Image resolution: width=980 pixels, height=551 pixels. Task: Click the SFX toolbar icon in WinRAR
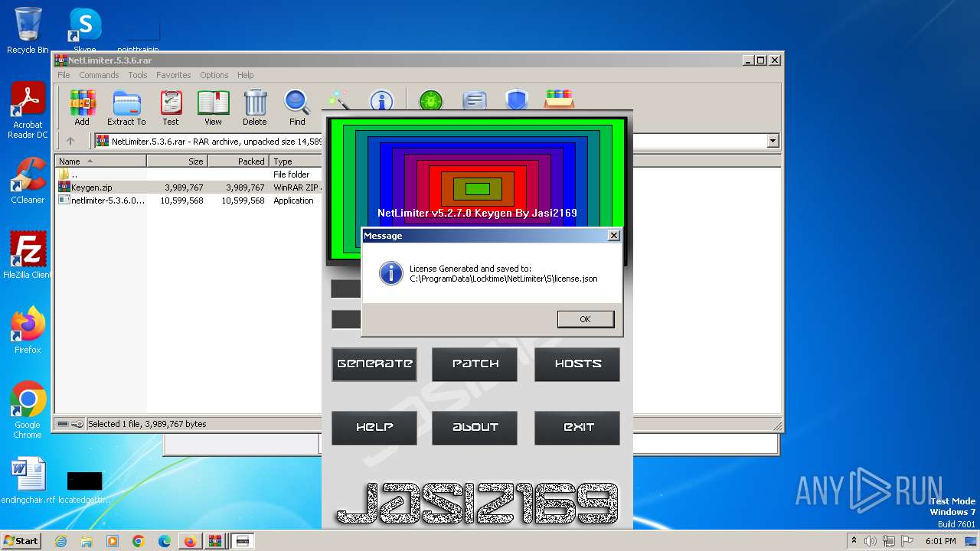(x=559, y=100)
